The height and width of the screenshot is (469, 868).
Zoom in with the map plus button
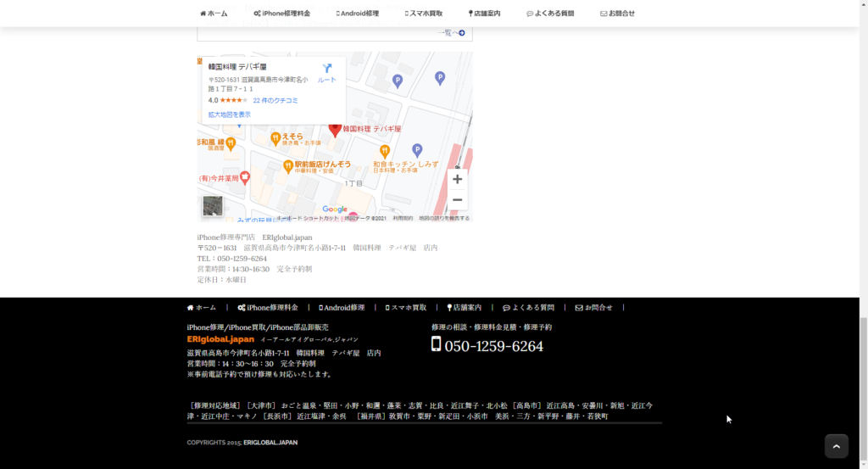457,180
